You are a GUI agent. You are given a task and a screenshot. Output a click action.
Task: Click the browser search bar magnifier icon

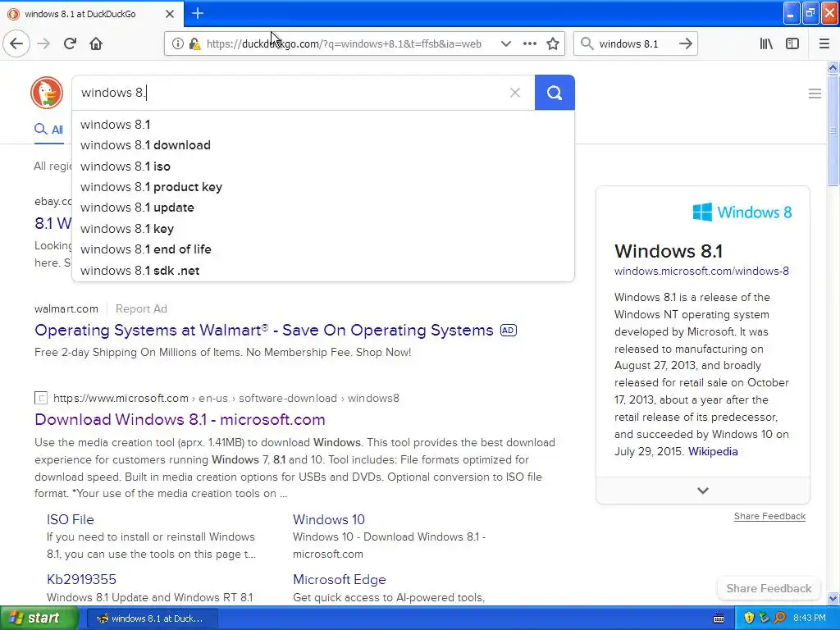pyautogui.click(x=587, y=44)
